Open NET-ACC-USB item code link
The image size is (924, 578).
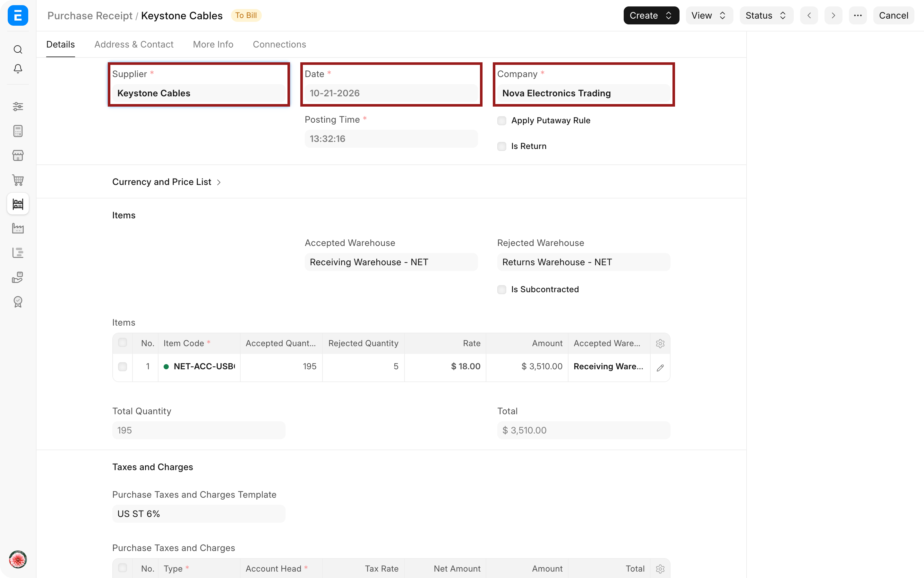[204, 367]
